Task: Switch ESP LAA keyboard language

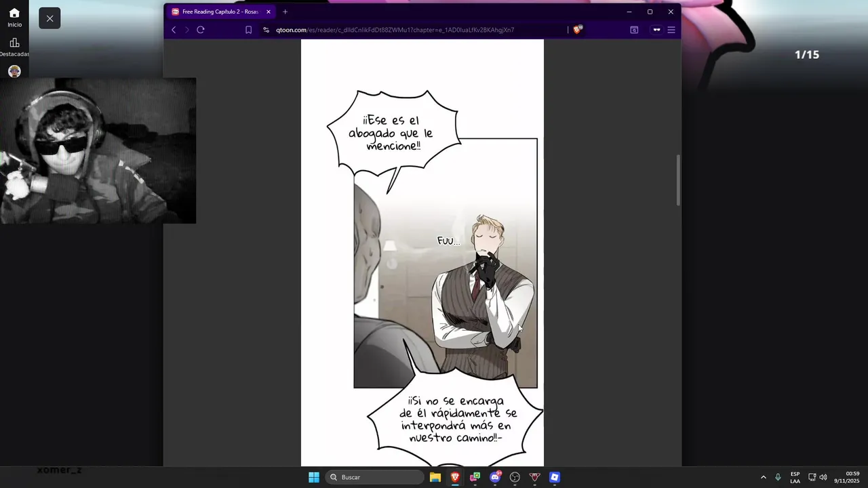Action: [x=795, y=477]
